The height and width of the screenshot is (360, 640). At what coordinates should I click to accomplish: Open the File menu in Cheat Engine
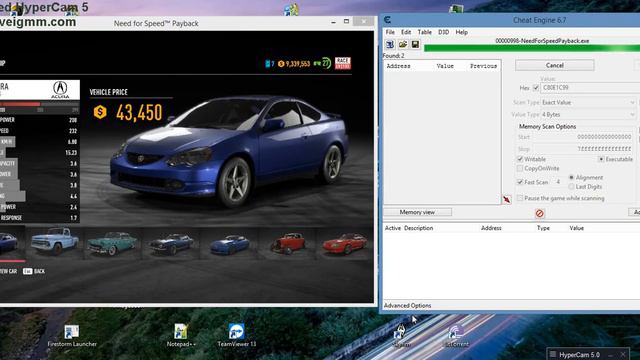390,32
